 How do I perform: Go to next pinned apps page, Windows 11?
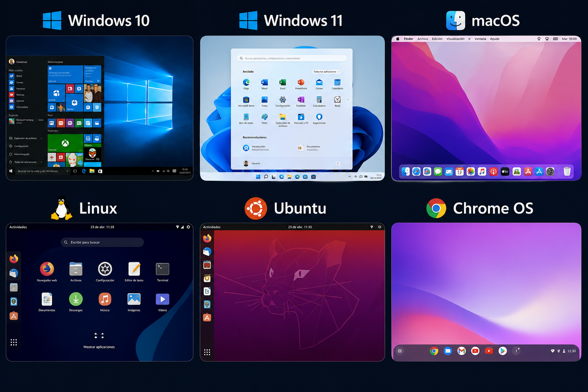click(x=348, y=100)
